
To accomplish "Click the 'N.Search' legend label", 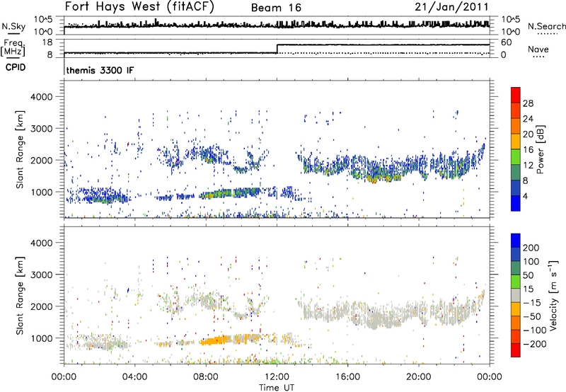I will pyautogui.click(x=546, y=26).
